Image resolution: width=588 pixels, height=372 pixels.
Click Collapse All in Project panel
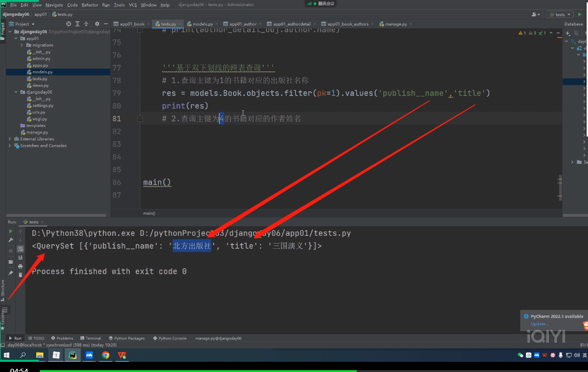[86, 24]
